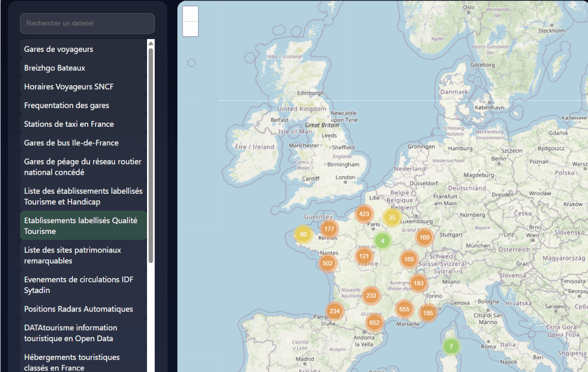Expand the green 4 cluster marker

[383, 241]
